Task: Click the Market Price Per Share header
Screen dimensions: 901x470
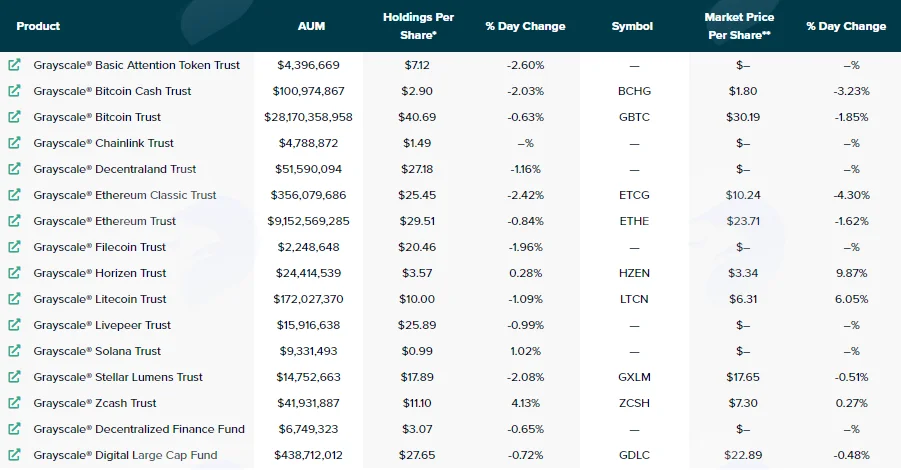Action: (x=739, y=26)
